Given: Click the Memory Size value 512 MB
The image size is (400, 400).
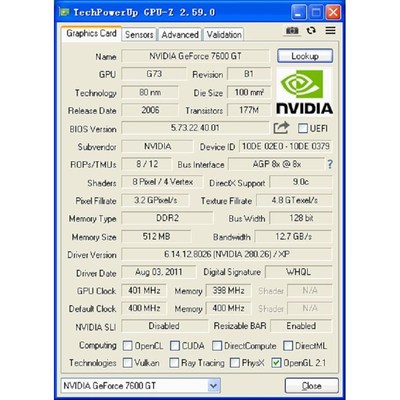Looking at the screenshot, I should [x=156, y=237].
